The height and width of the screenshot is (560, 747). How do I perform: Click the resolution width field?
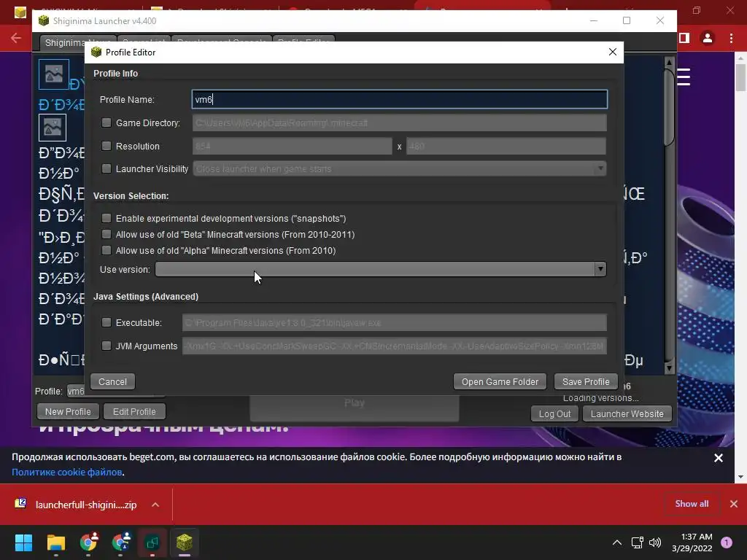[292, 146]
